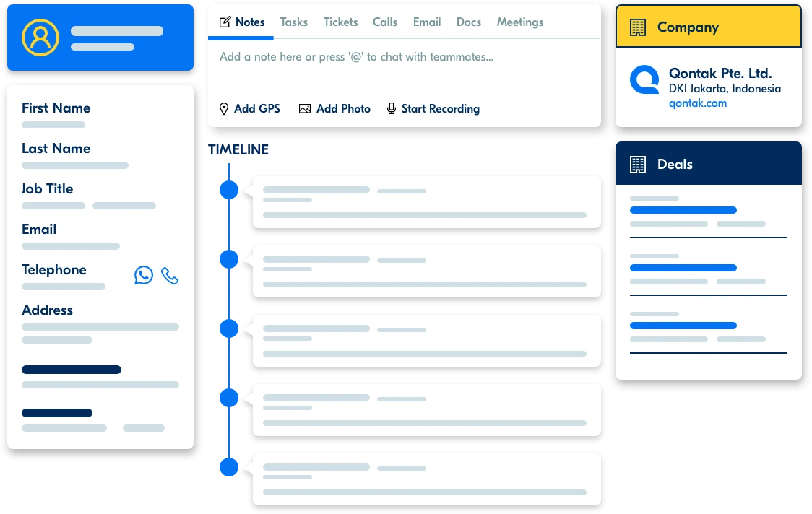Click the Deals building icon

point(637,165)
